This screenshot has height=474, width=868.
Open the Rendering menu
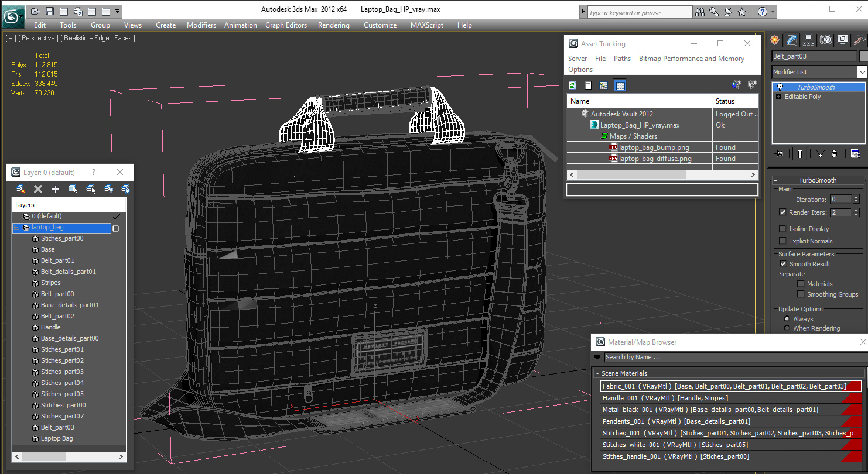click(x=334, y=25)
